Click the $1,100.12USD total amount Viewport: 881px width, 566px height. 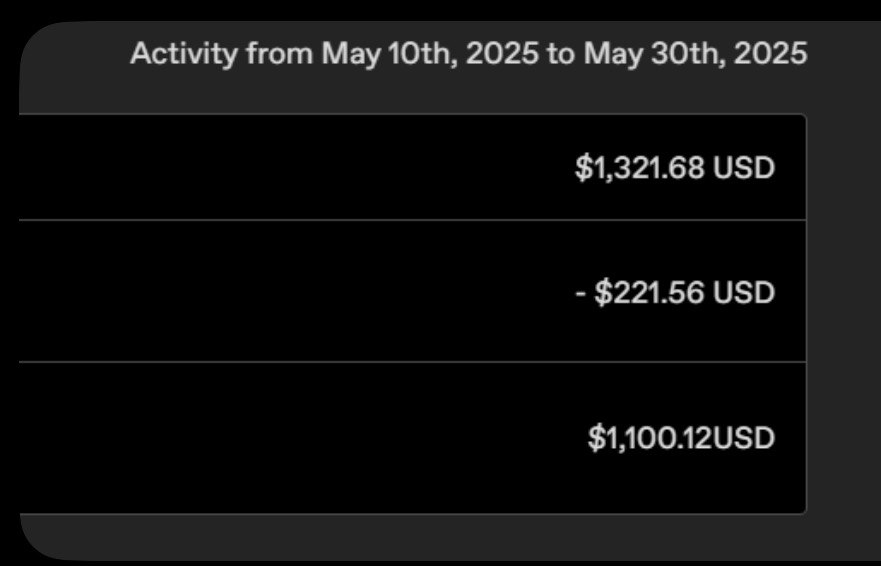point(681,438)
